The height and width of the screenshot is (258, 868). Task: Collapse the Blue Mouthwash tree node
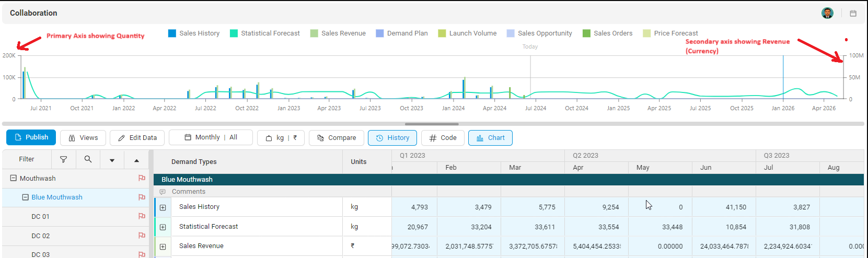(25, 197)
